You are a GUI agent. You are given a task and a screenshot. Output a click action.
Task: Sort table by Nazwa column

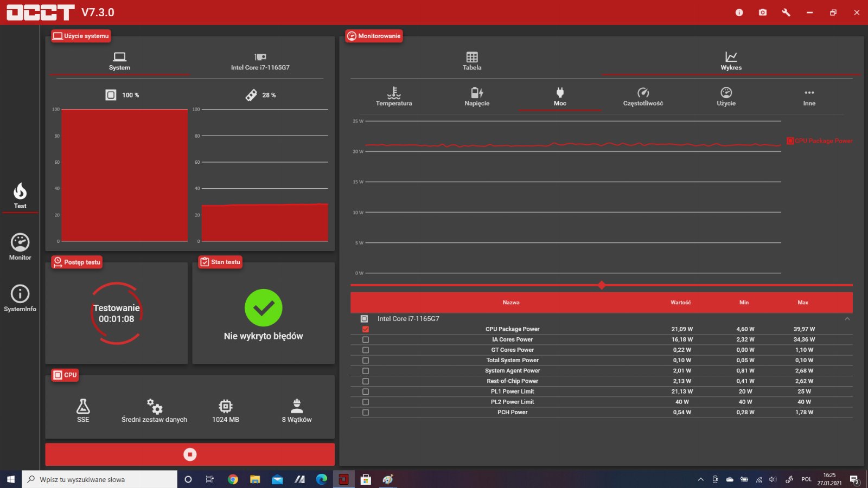click(x=511, y=303)
